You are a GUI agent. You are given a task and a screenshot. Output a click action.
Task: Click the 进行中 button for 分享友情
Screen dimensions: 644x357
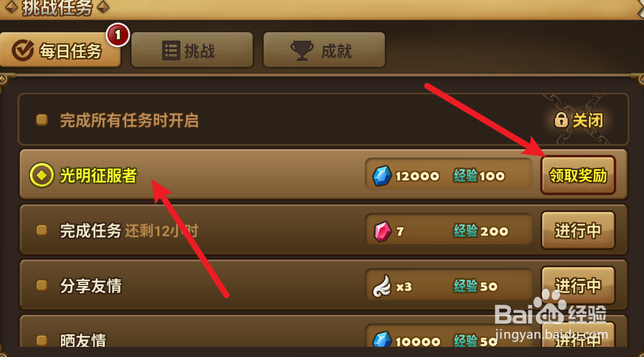[578, 286]
